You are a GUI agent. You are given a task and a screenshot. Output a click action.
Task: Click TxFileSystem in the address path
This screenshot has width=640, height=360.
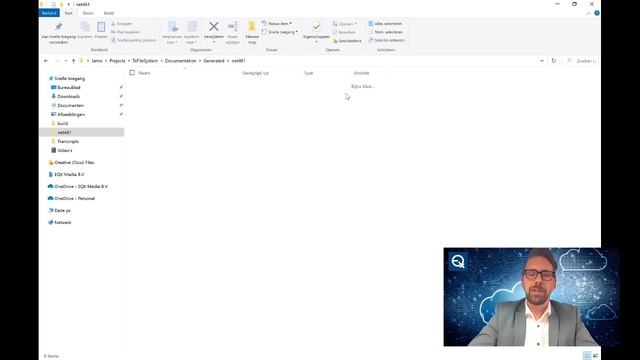point(145,61)
